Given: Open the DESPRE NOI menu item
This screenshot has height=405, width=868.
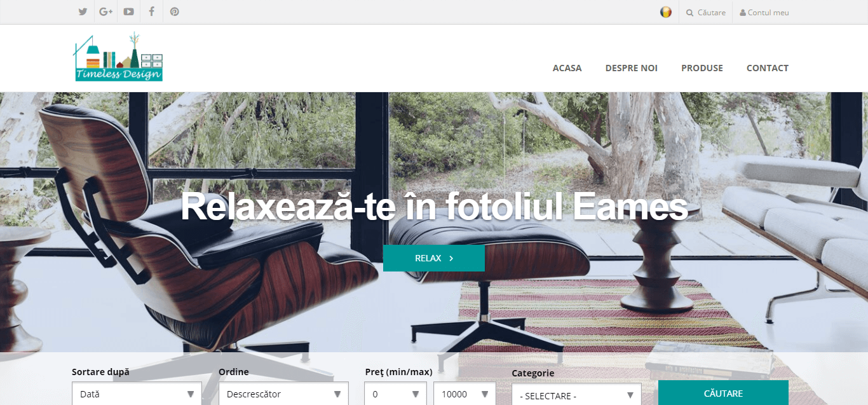Looking at the screenshot, I should pyautogui.click(x=631, y=68).
